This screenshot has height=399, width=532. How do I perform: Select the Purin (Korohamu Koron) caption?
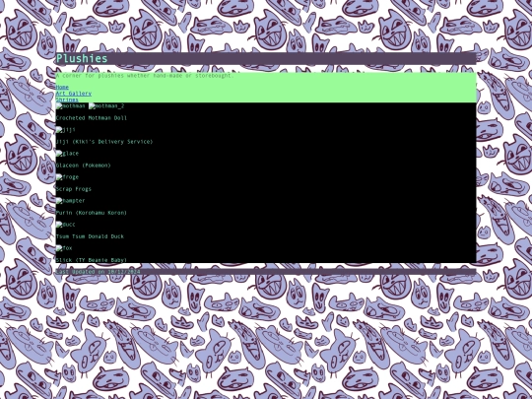(92, 213)
